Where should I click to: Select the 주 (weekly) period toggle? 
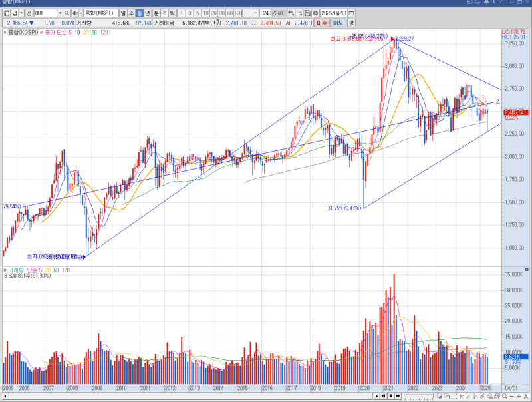click(x=131, y=13)
